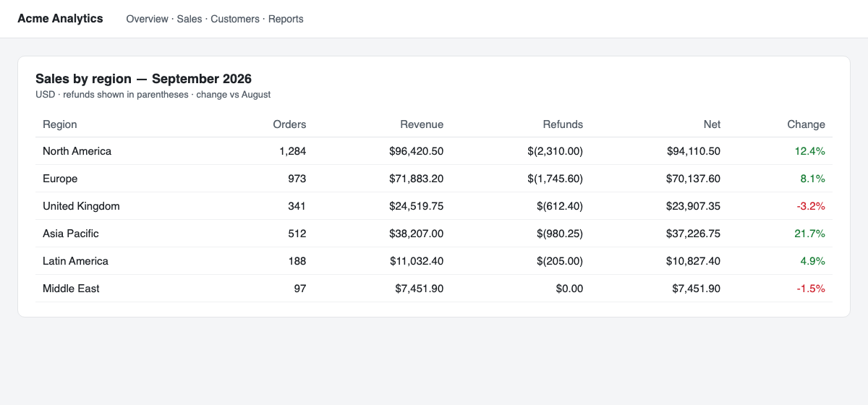Select the North America region cell
This screenshot has width=868, height=405.
77,151
